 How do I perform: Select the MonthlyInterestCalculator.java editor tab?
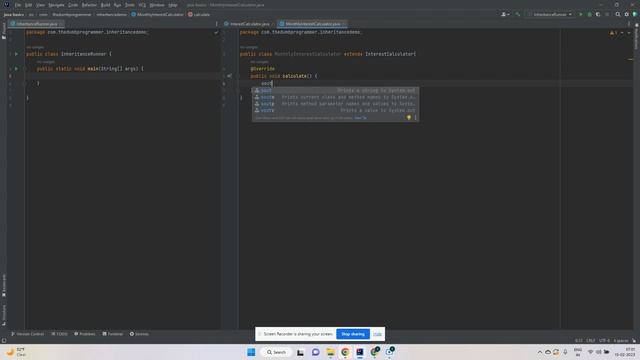point(312,24)
